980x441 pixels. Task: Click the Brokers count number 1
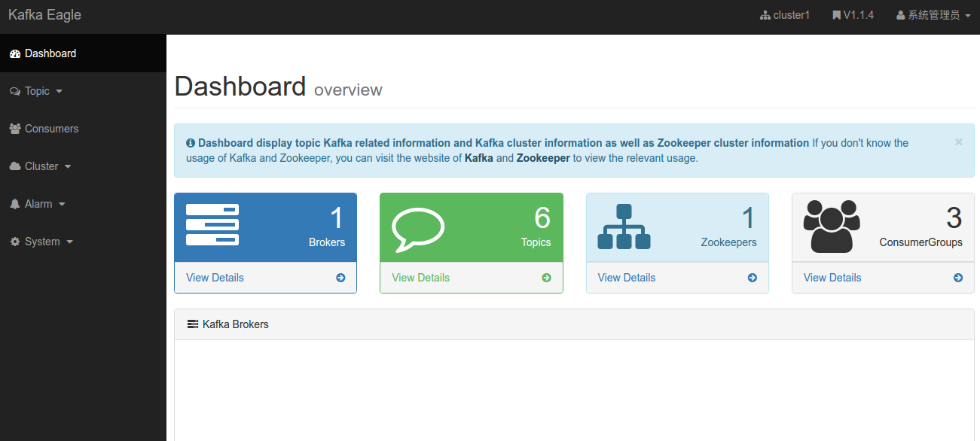click(337, 218)
